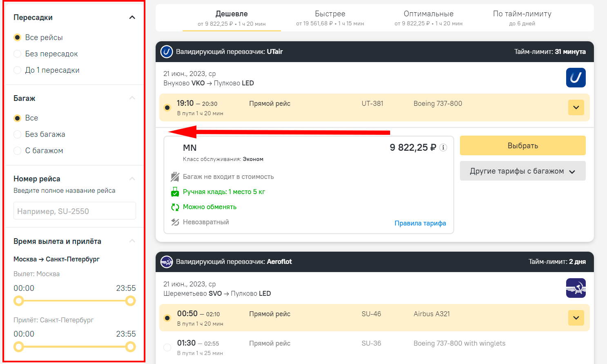This screenshot has width=607, height=364.
Task: Select the SU-36 flight at 01:30
Action: pos(167,348)
